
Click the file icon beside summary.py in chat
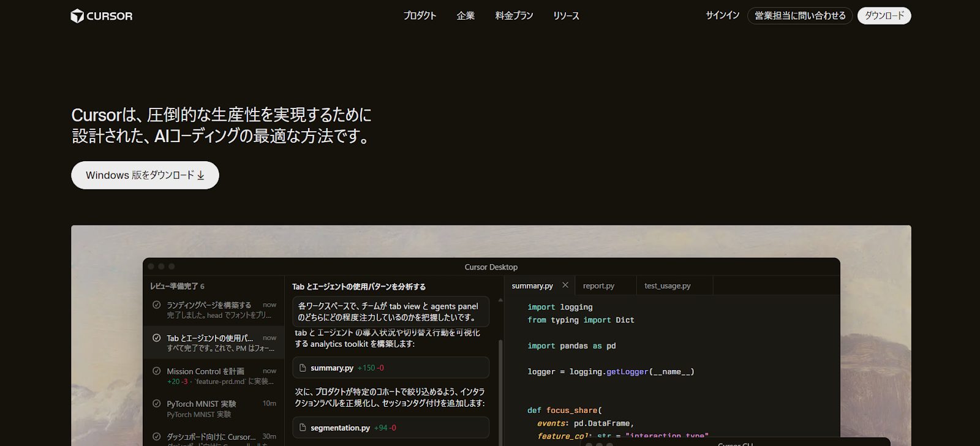click(x=302, y=368)
